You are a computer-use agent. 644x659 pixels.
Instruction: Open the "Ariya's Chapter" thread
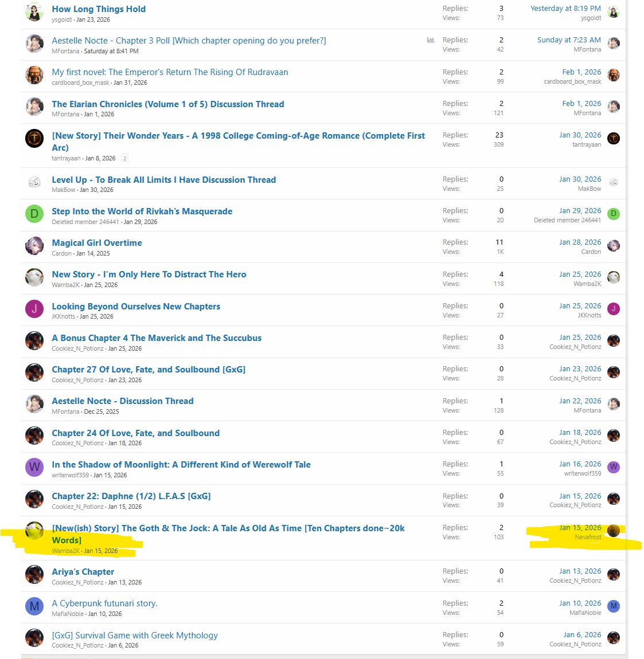pos(83,572)
